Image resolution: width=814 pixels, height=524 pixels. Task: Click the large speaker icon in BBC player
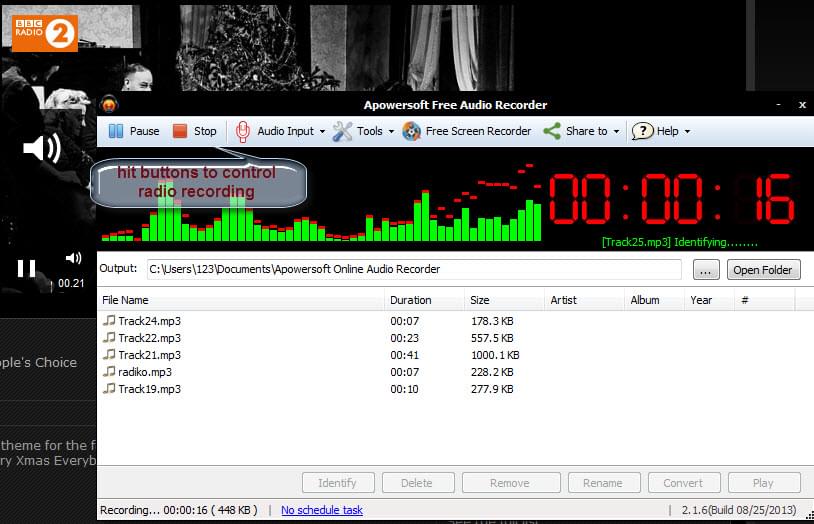click(x=42, y=149)
